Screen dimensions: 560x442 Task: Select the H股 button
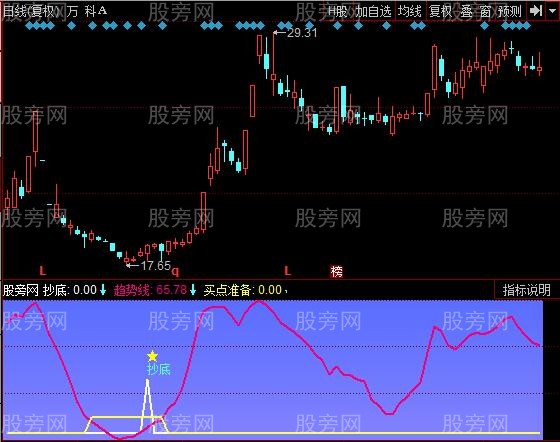[x=338, y=11]
